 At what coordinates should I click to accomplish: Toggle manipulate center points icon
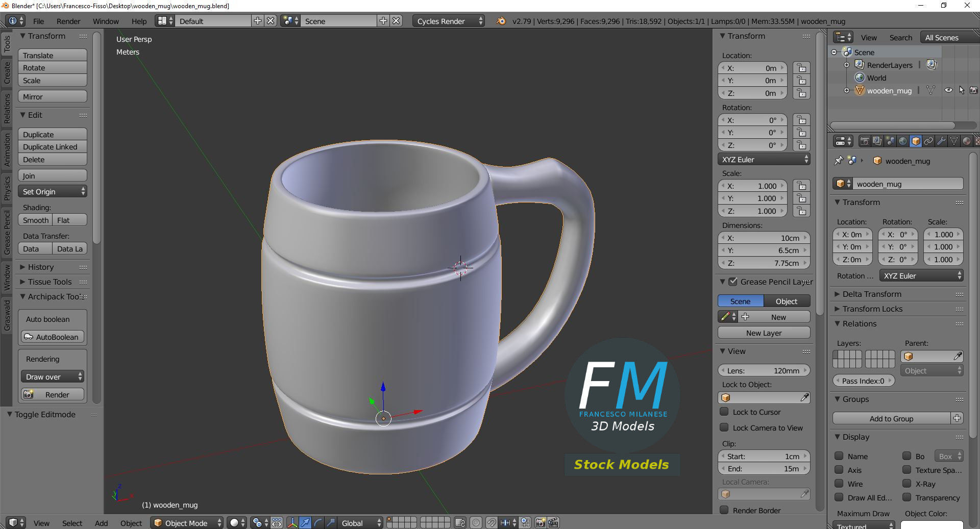pos(277,523)
